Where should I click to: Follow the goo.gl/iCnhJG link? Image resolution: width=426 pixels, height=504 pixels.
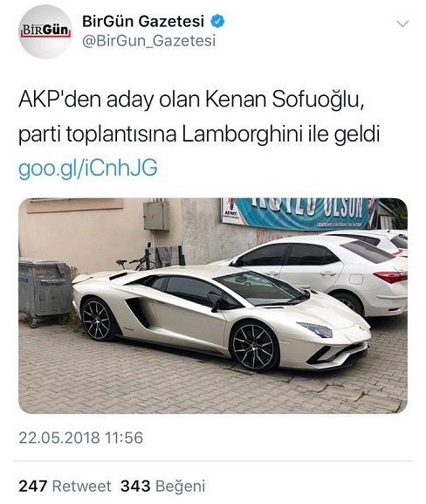tap(87, 169)
